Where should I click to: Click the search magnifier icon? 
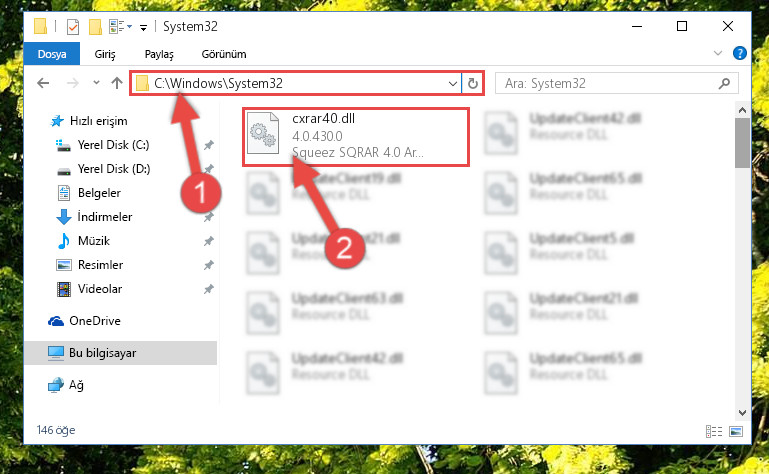coord(724,83)
